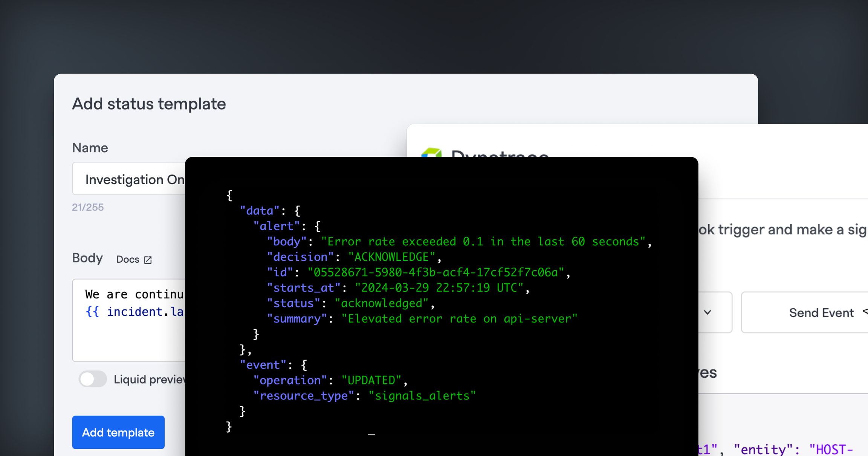Click the starts_at timestamp value
The width and height of the screenshot is (868, 456).
point(439,288)
